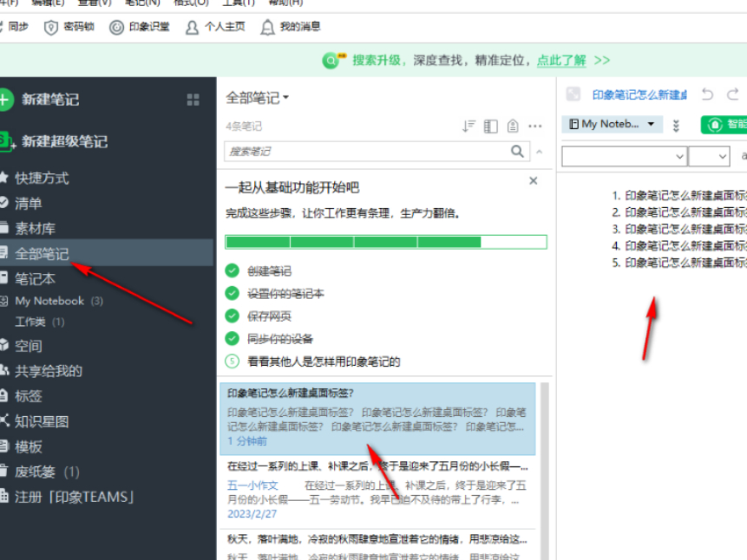
Task: Open the 查看(V) menu
Action: 95,3
